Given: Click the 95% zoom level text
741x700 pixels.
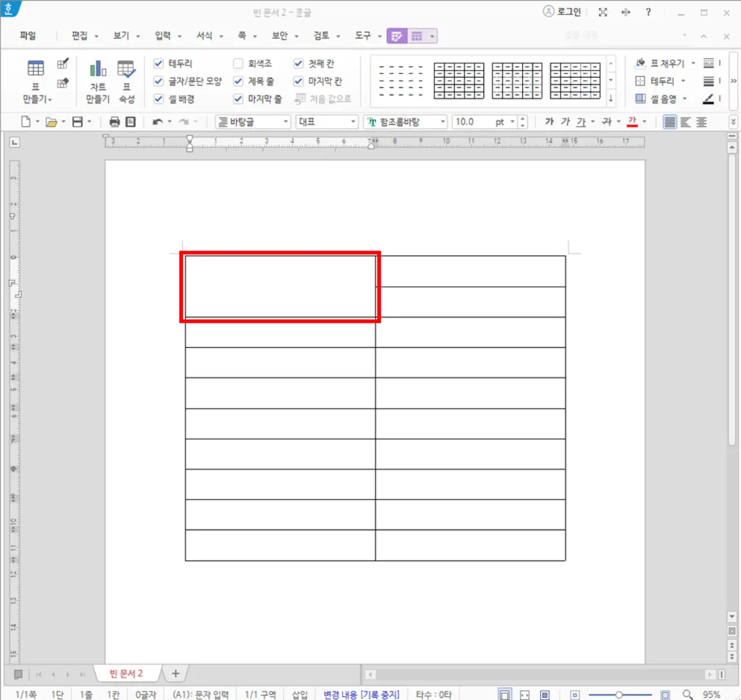Looking at the screenshot, I should tap(711, 694).
